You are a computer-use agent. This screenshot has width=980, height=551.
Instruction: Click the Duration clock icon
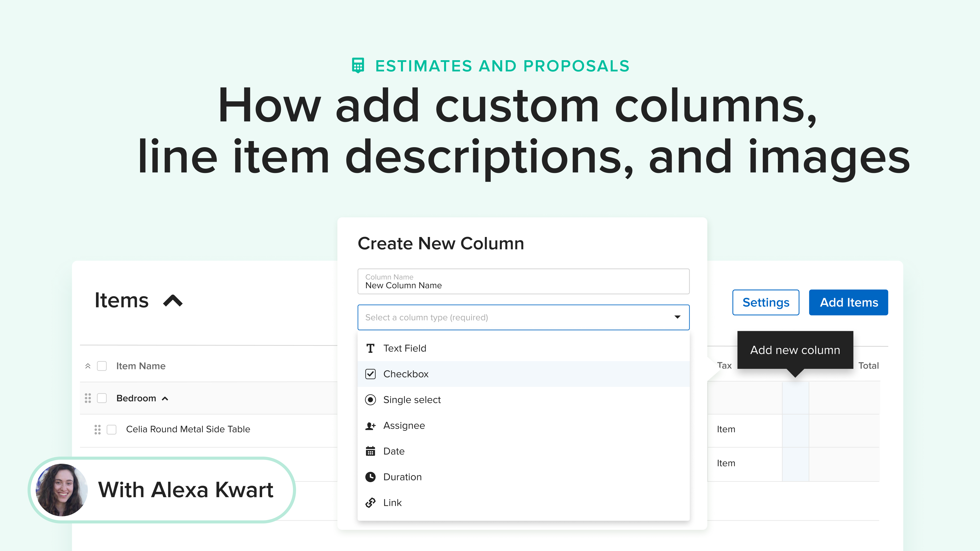pos(370,477)
